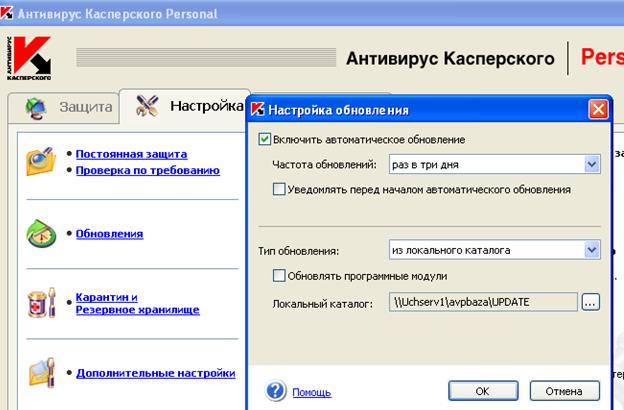
Task: Click the Дополнительные настройки envelope icon
Action: 42,373
